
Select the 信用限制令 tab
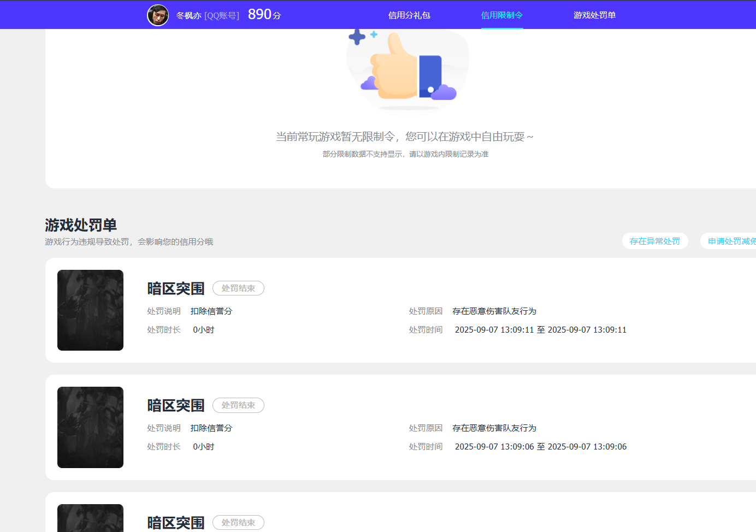coord(501,15)
